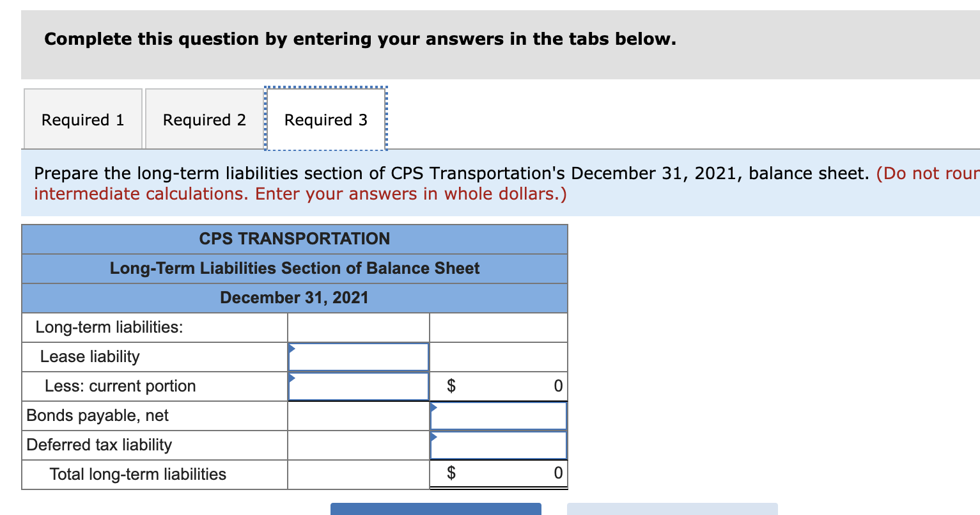Click the zero value in Less: current portion row

pos(557,386)
